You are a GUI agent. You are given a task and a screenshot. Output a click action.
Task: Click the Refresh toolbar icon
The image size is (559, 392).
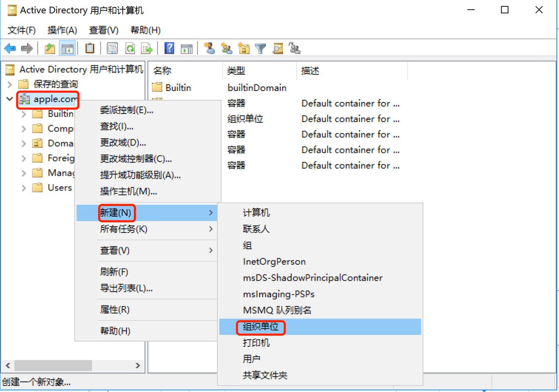[130, 48]
